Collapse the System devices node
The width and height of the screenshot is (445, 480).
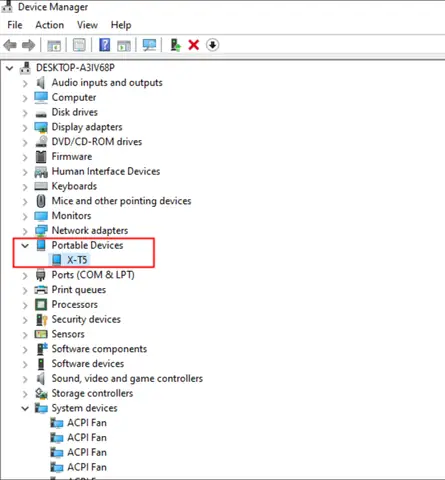click(25, 409)
